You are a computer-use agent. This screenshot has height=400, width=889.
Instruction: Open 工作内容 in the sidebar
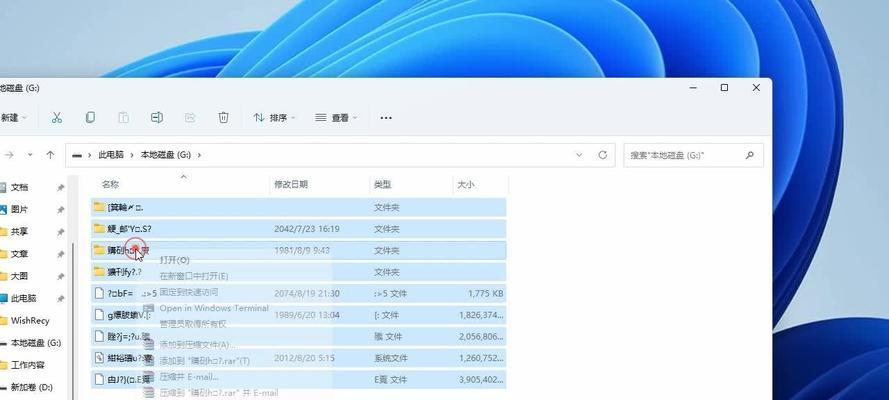pos(28,365)
